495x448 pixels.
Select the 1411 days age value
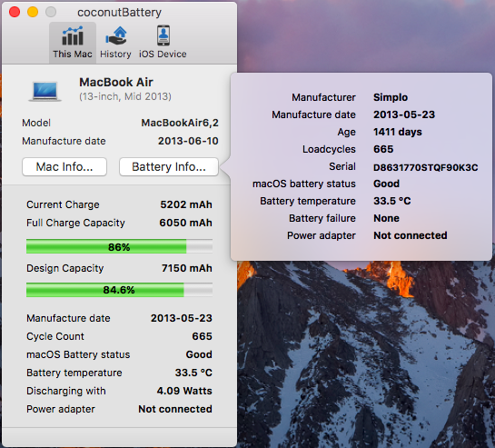[x=398, y=132]
